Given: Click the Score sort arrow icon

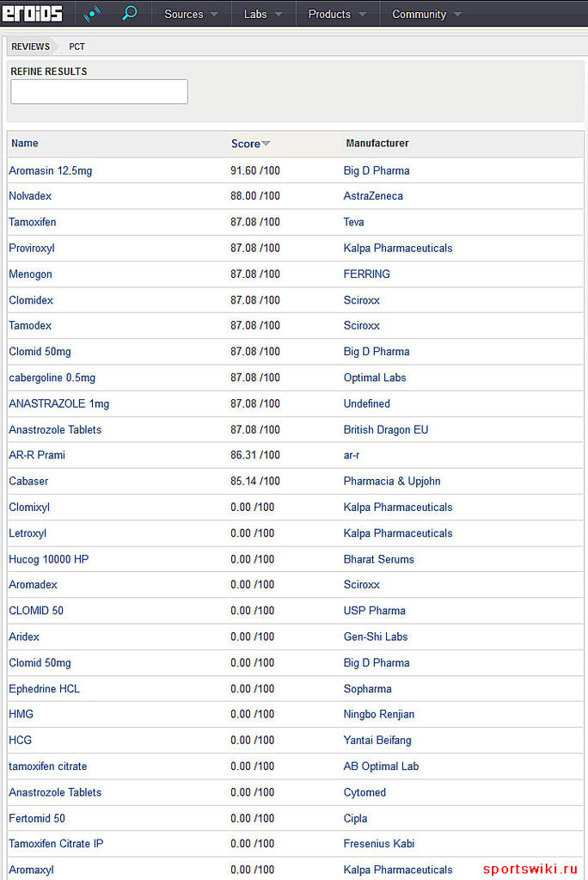Looking at the screenshot, I should coord(266,144).
